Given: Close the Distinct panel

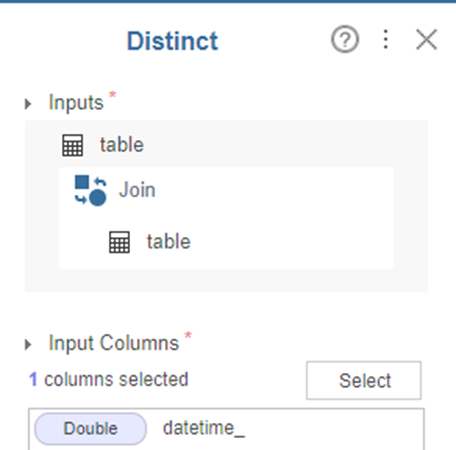Looking at the screenshot, I should tap(426, 39).
